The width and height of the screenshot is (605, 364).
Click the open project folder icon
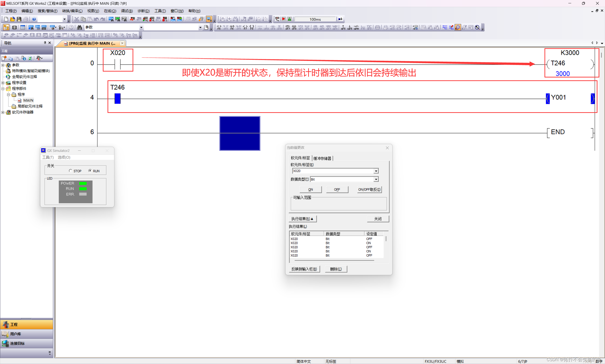pyautogui.click(x=13, y=19)
